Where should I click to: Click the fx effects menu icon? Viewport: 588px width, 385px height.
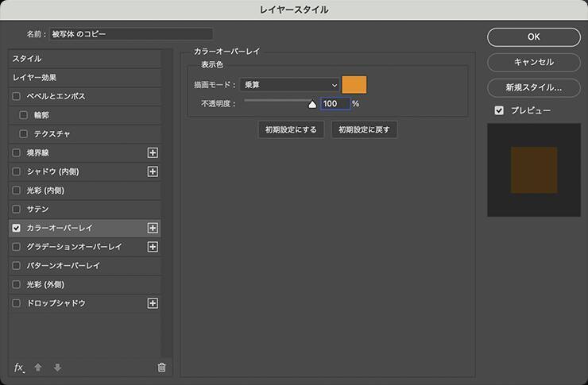[x=20, y=368]
